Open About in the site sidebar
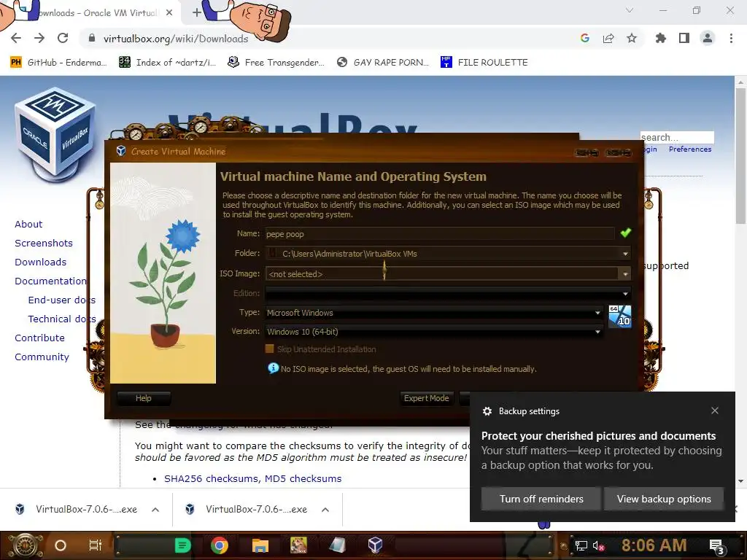The image size is (747, 560). [x=28, y=224]
